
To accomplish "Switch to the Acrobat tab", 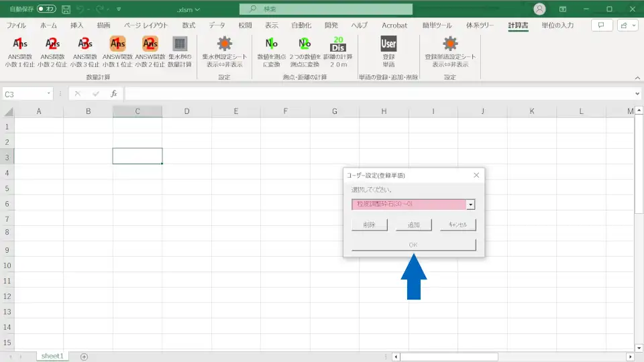I will 394,25.
